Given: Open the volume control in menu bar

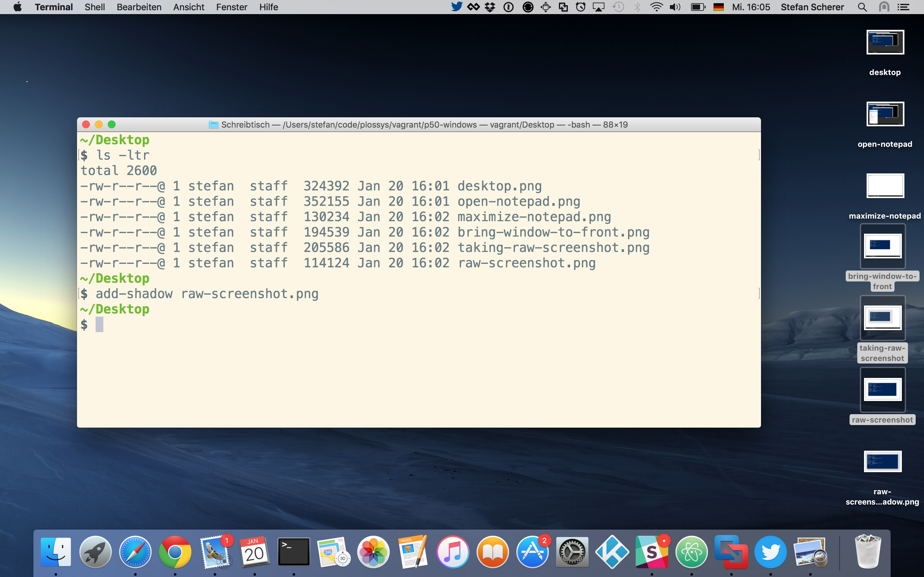Looking at the screenshot, I should click(x=675, y=7).
